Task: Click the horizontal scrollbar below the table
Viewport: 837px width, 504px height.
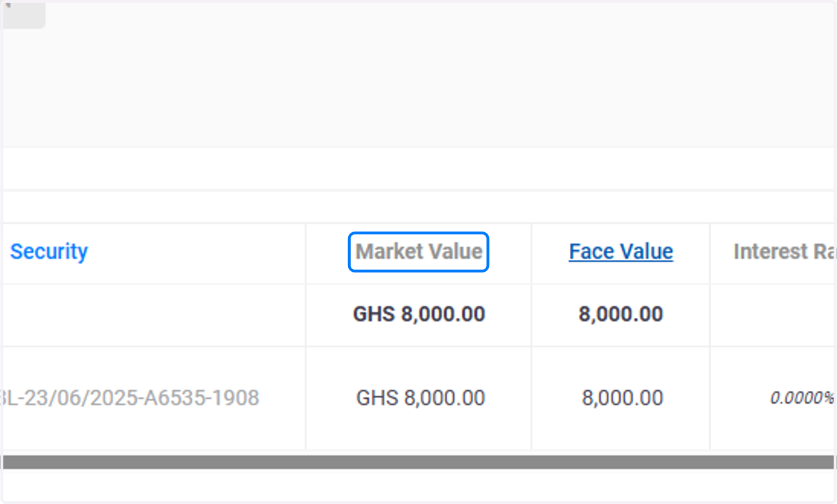Action: 418,461
